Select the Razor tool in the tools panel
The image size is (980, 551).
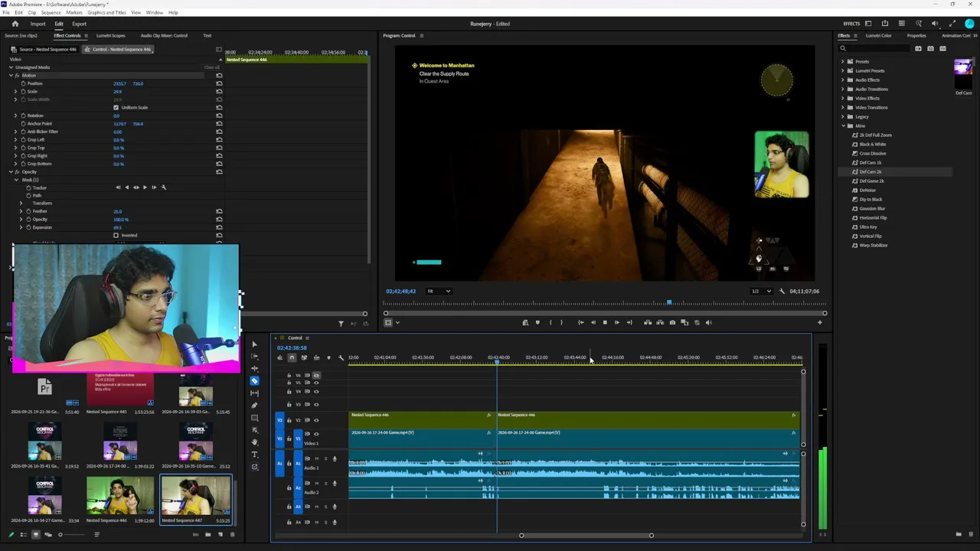point(255,380)
